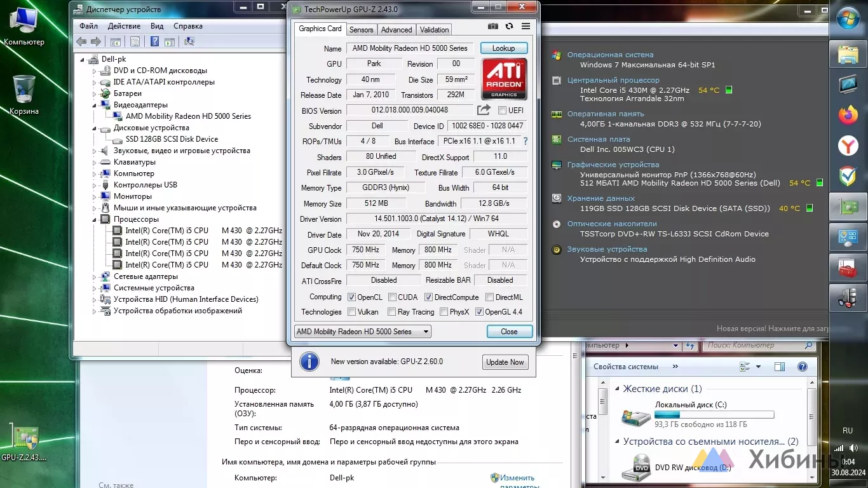Switch to GPU-Z taskbar icon with green card
The height and width of the screenshot is (488, 868).
point(848,207)
